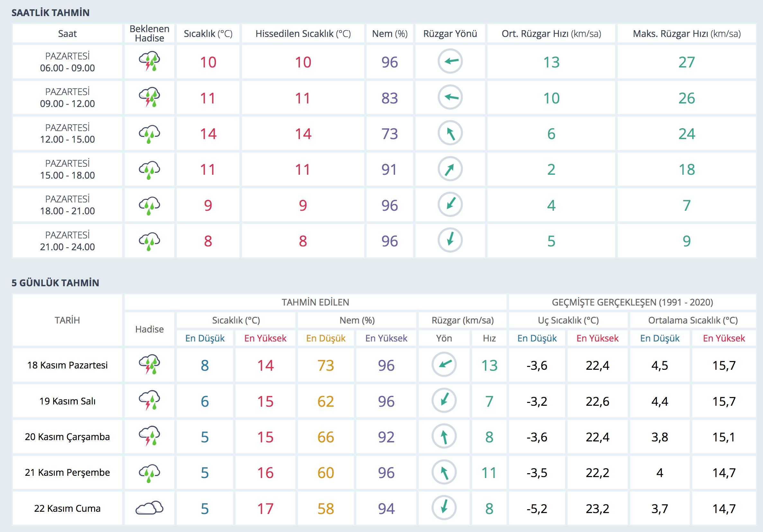Click wind direction arrow for 09.00 - 12.00 row
The height and width of the screenshot is (532, 763).
(450, 97)
